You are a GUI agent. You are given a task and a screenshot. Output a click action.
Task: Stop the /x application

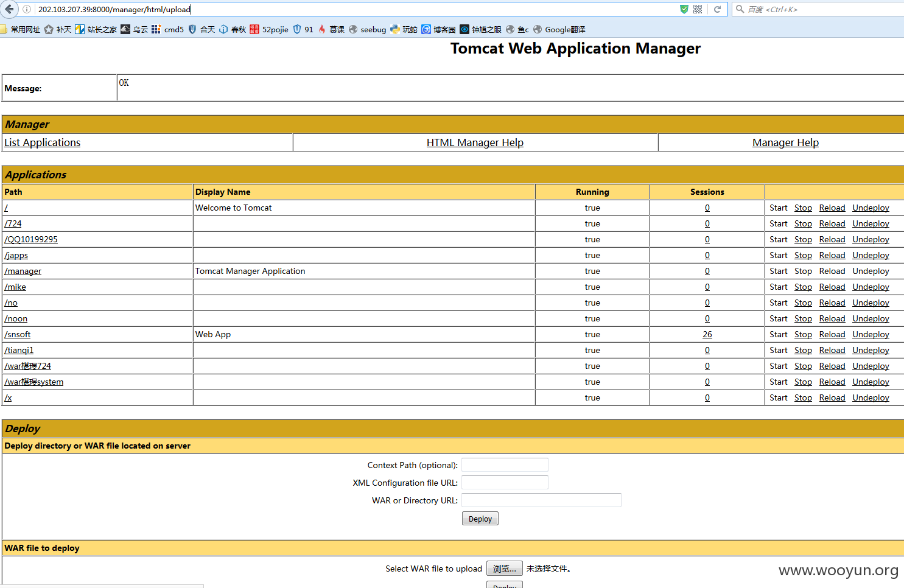pyautogui.click(x=803, y=397)
